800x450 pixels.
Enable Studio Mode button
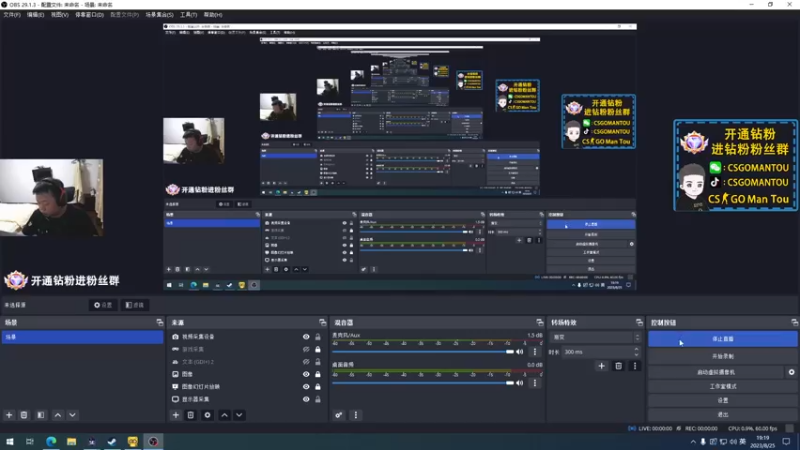point(722,386)
